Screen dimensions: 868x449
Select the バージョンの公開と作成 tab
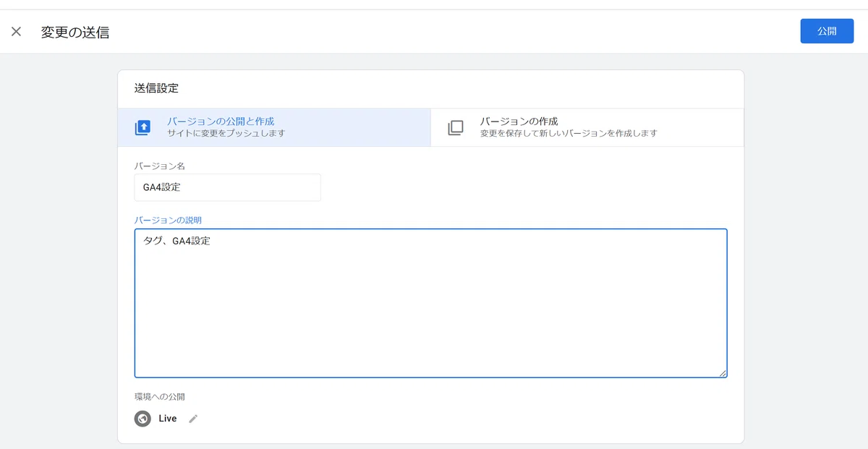(274, 127)
